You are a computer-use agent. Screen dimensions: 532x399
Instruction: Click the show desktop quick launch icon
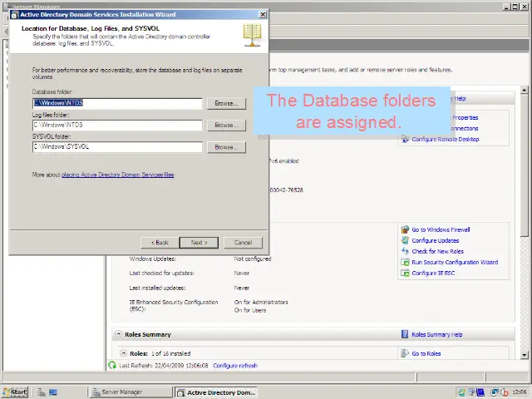(53, 392)
